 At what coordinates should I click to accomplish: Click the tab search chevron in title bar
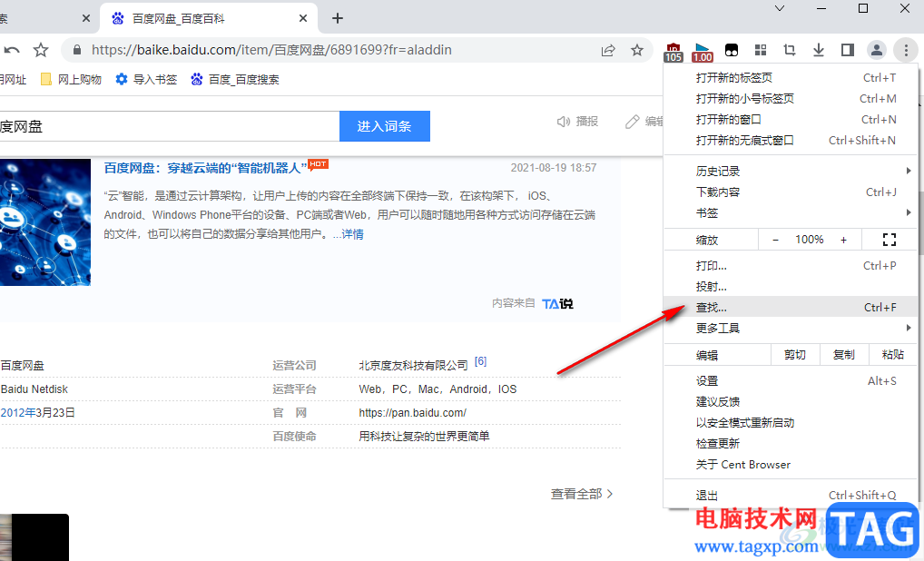point(780,8)
